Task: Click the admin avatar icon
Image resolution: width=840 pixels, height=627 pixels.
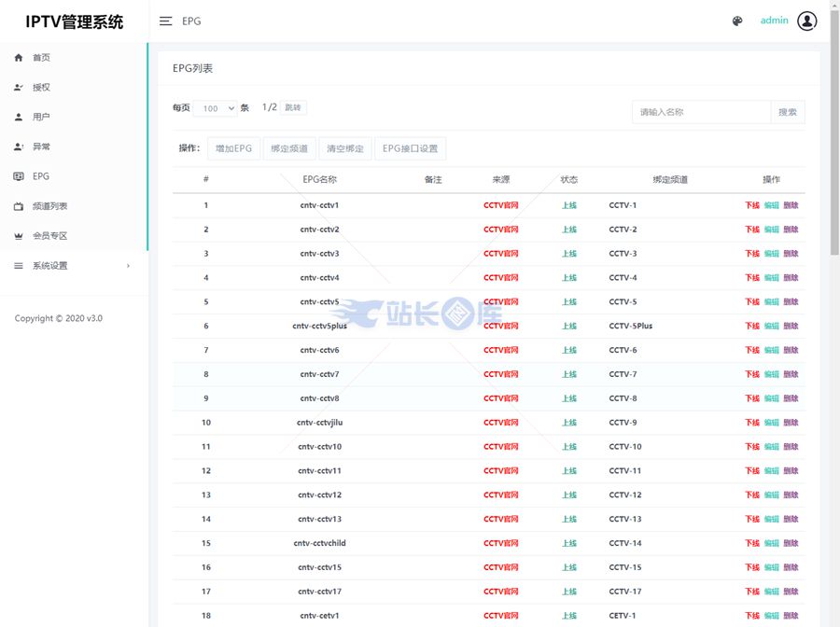Action: tap(806, 21)
